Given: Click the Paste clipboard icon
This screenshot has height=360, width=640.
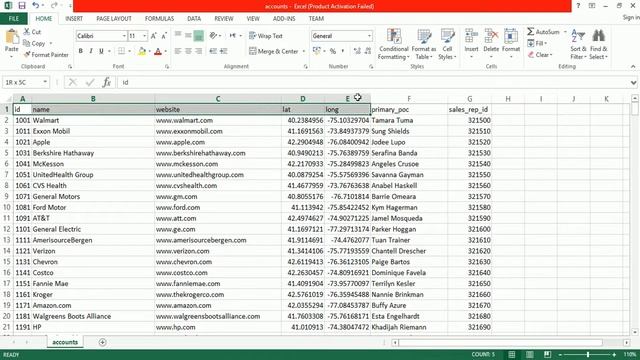Looking at the screenshot, I should [x=11, y=37].
